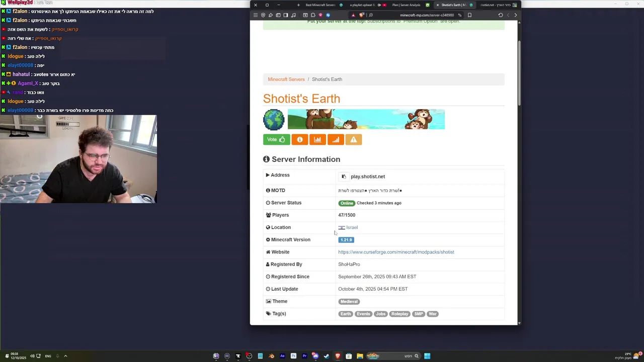Click the thumbs-up Vote button
Image resolution: width=644 pixels, height=362 pixels.
276,139
